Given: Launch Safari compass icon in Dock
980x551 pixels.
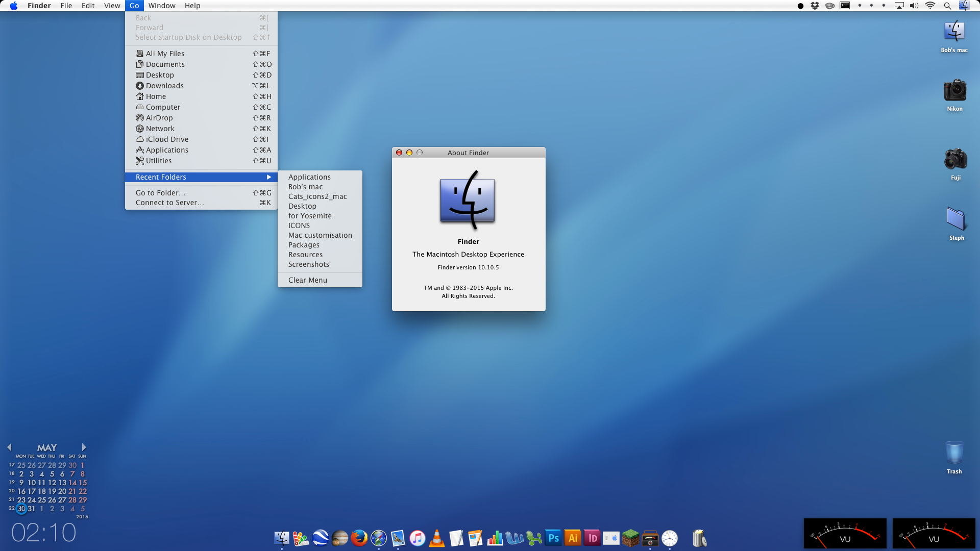Looking at the screenshot, I should (379, 538).
